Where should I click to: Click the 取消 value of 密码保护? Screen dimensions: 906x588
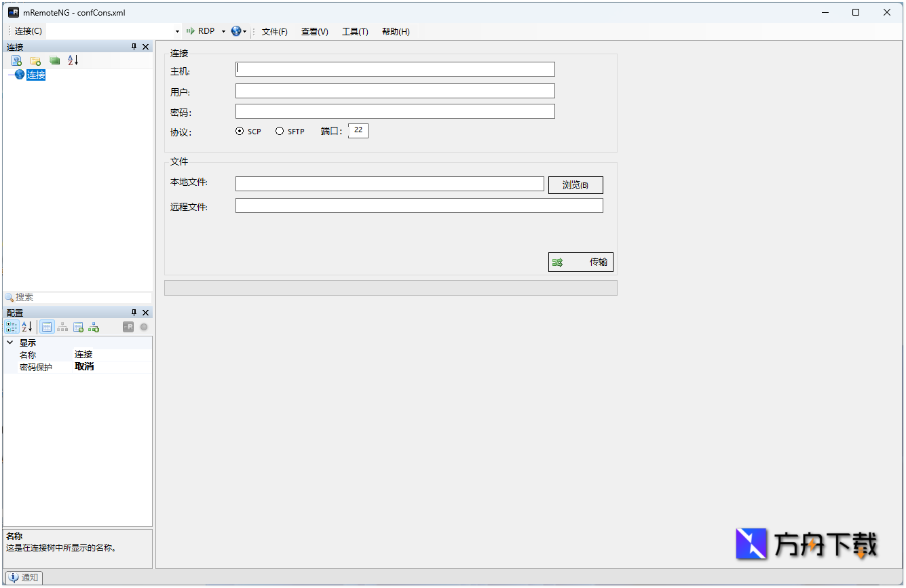[x=84, y=367]
